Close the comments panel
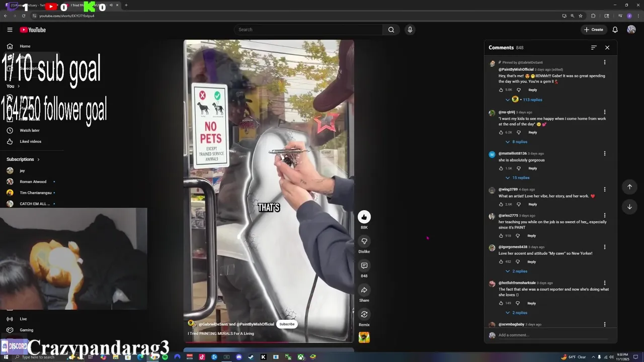 607,48
